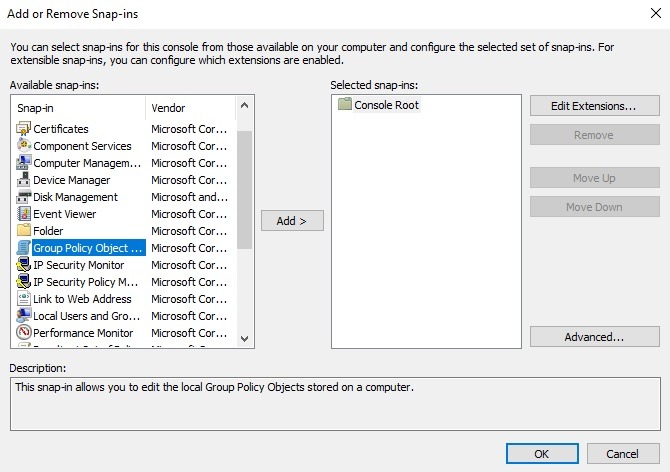The height and width of the screenshot is (472, 670).
Task: Select the Computer Managem... entry
Action: 87,163
